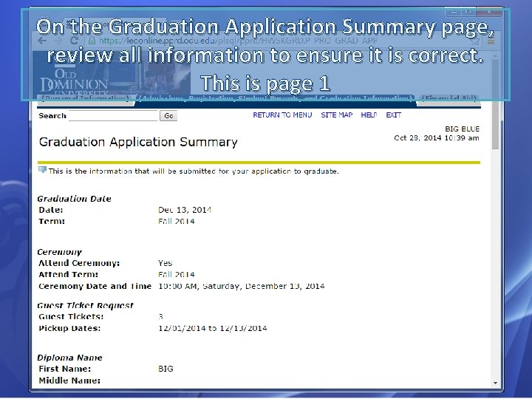Select the 'Guest Ticket Request' section heading
Viewport: 532px width, 399px height.
[x=86, y=305]
